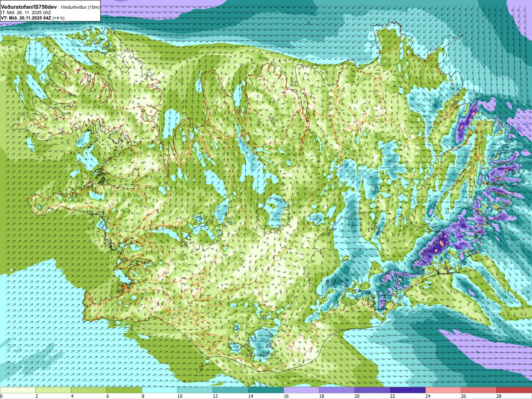Click the legend scale label "6"
Image resolution: width=532 pixels, height=399 pixels.
(107, 396)
